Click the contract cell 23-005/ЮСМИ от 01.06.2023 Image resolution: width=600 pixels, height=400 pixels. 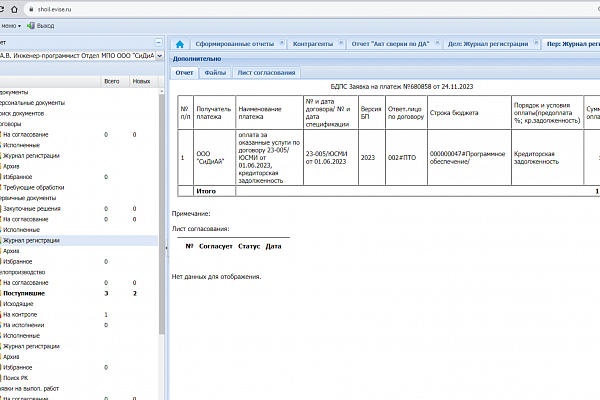(331, 158)
